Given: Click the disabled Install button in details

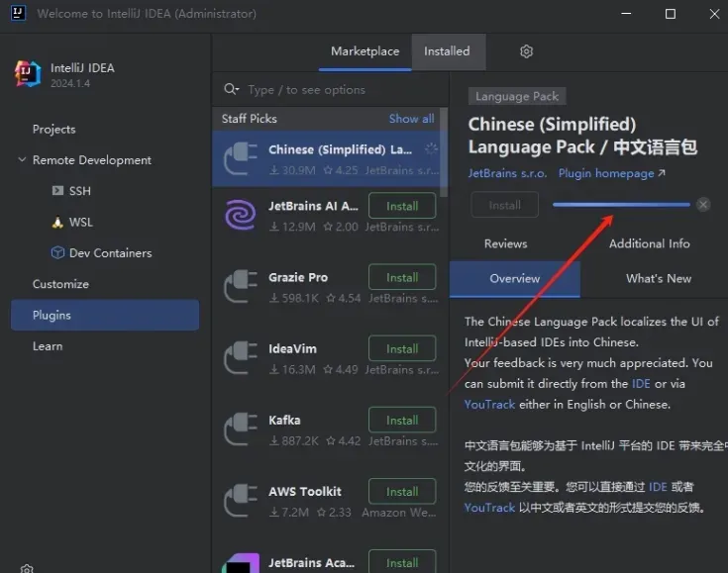Looking at the screenshot, I should tap(505, 205).
